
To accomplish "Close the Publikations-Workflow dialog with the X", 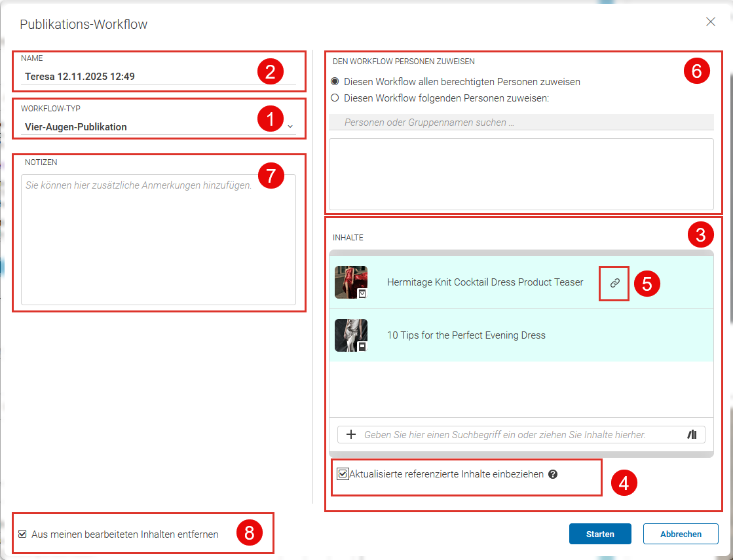I will click(711, 22).
